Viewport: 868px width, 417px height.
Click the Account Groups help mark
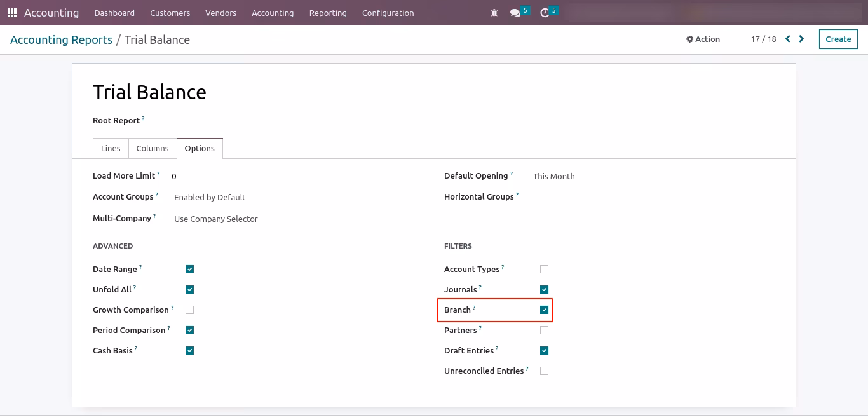click(157, 195)
